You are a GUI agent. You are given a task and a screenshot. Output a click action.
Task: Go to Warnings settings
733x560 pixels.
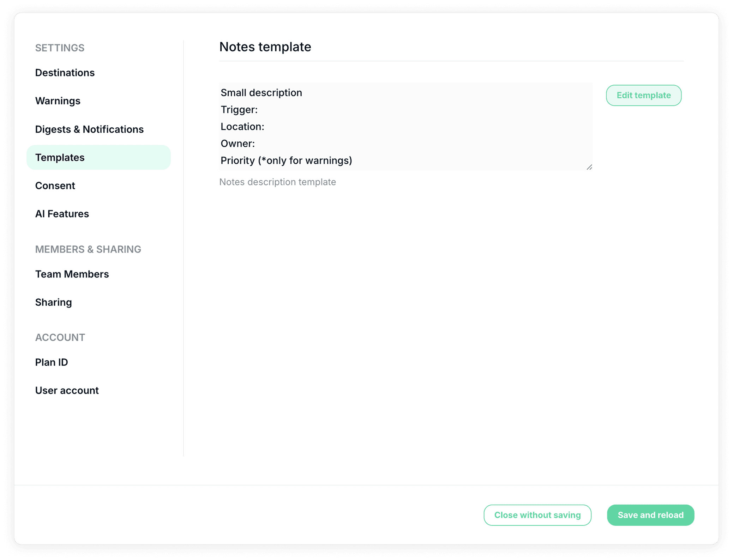pyautogui.click(x=58, y=101)
